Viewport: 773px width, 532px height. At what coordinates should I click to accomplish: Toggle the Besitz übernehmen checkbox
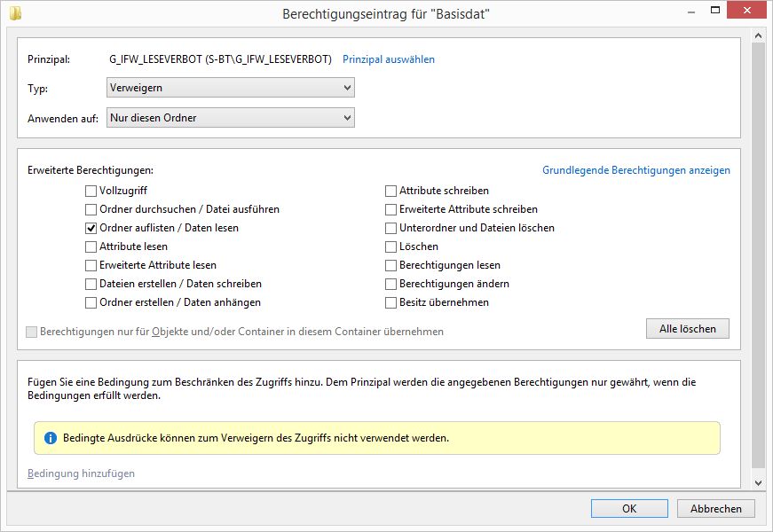390,302
